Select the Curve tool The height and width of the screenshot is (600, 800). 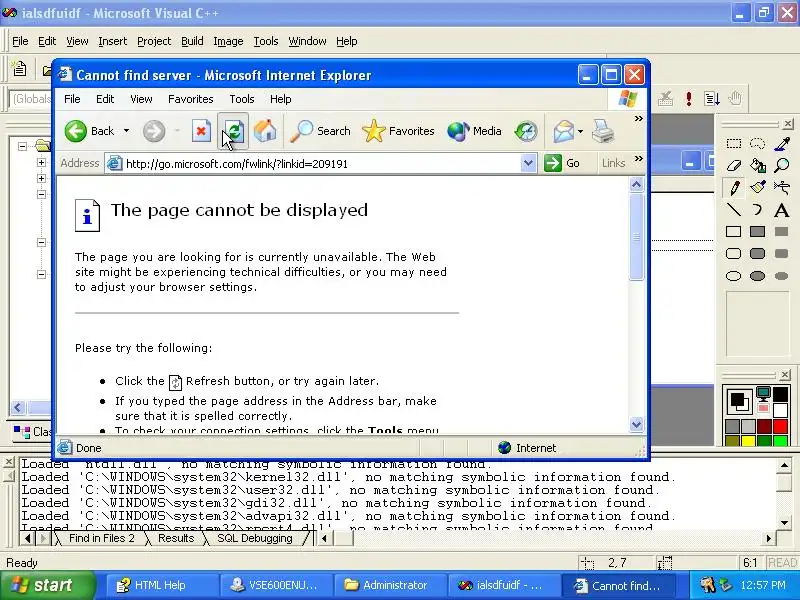758,210
